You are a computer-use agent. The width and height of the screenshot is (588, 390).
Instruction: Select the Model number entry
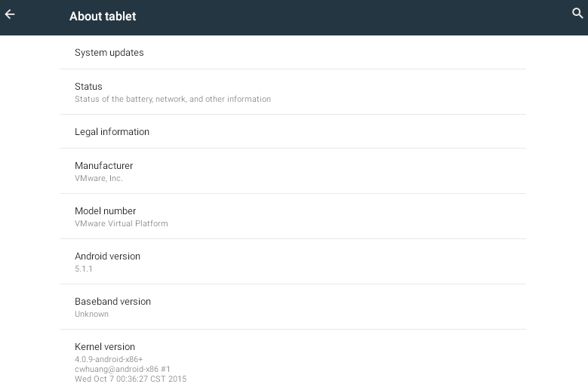coord(293,216)
